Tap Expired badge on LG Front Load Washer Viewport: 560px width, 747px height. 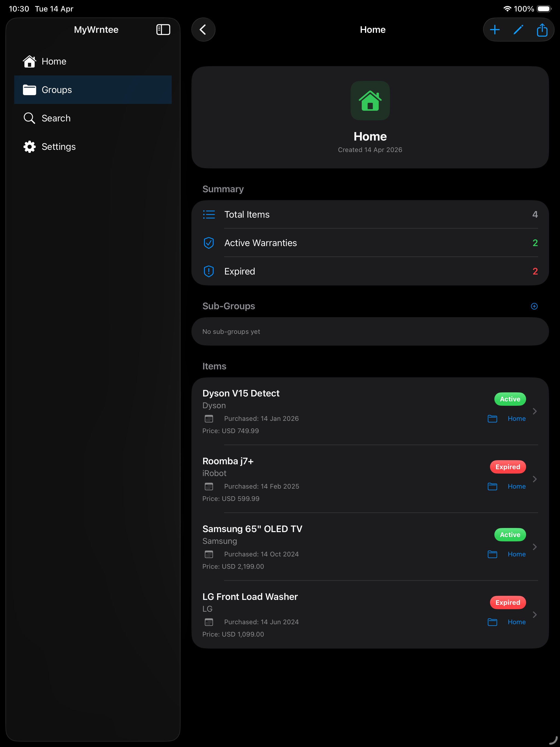pyautogui.click(x=508, y=603)
